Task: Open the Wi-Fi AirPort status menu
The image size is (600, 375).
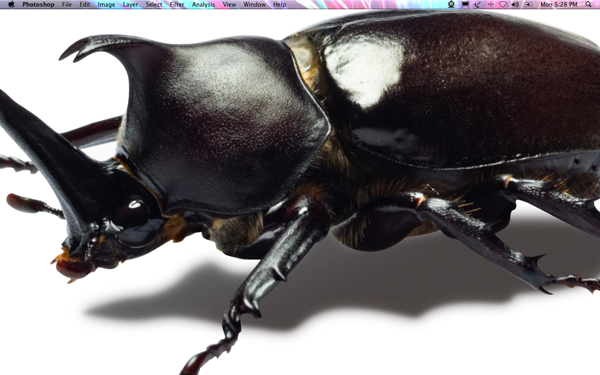Action: pyautogui.click(x=503, y=4)
